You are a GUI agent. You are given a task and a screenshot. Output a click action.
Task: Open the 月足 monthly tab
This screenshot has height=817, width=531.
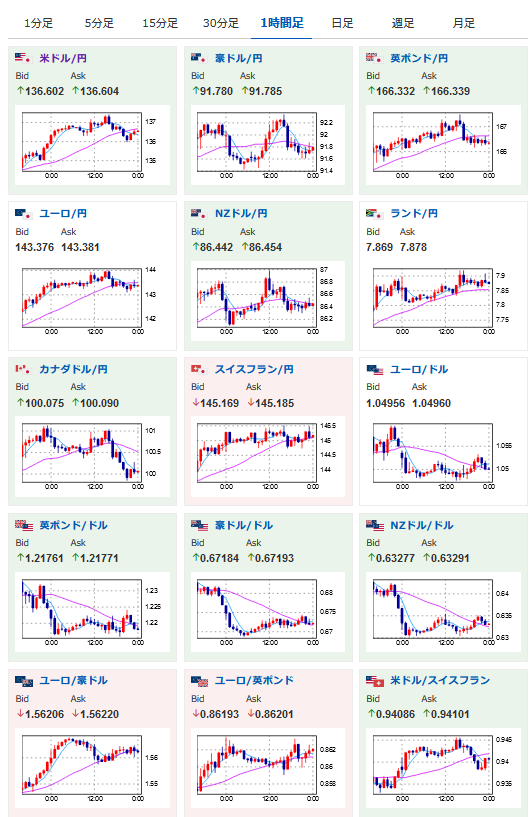click(x=463, y=23)
